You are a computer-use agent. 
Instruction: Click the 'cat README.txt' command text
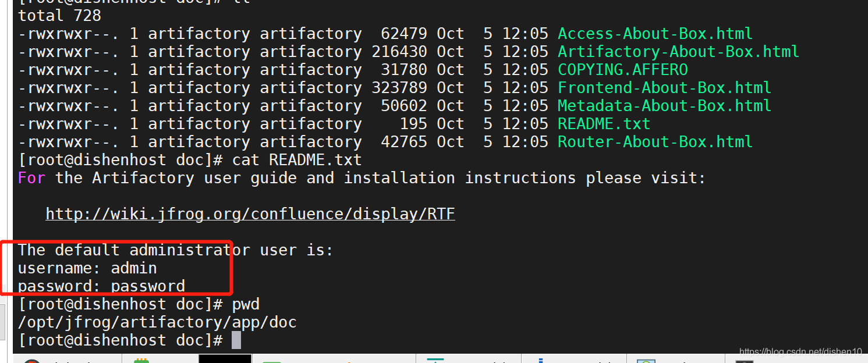(x=297, y=160)
